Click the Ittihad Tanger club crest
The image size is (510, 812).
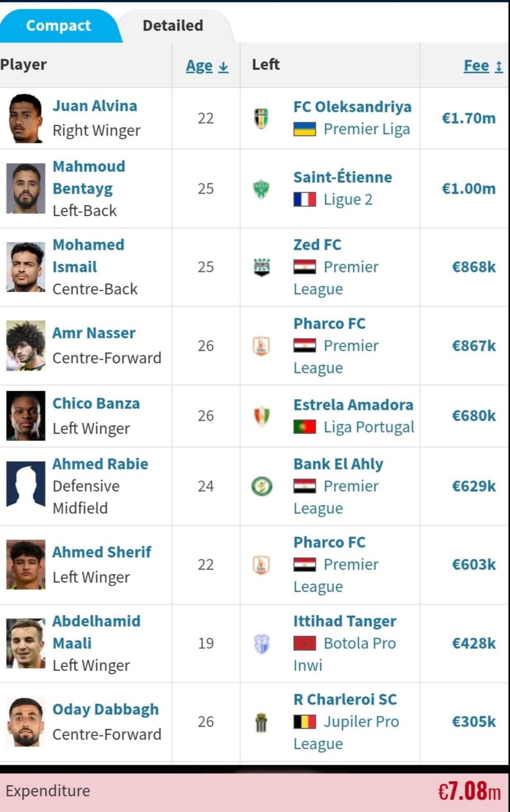point(261,643)
